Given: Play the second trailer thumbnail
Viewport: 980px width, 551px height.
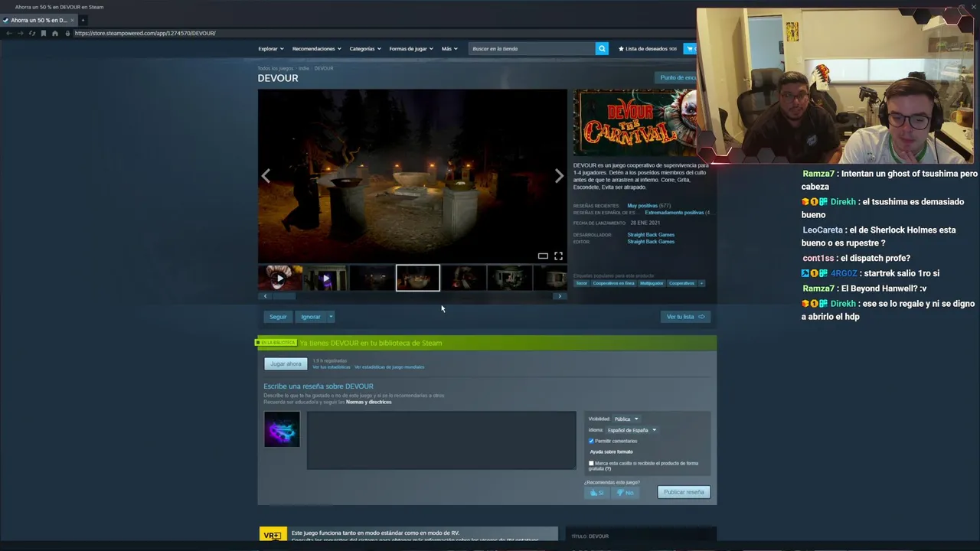Looking at the screenshot, I should (325, 278).
